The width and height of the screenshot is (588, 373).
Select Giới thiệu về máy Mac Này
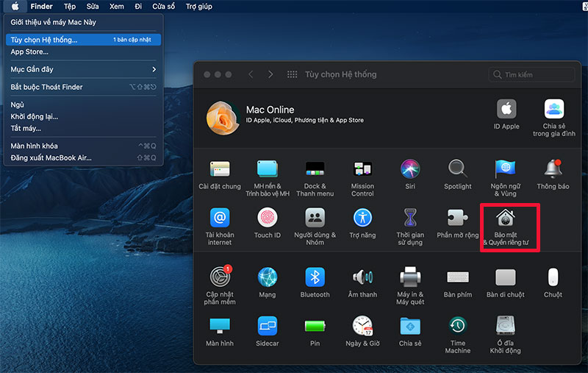pyautogui.click(x=83, y=22)
